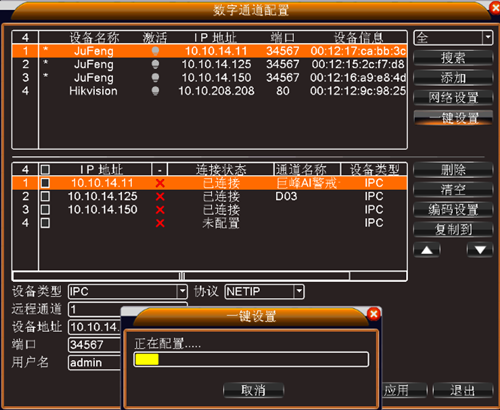Close the 一键设置 progress dialog
The image size is (500, 410).
(374, 314)
